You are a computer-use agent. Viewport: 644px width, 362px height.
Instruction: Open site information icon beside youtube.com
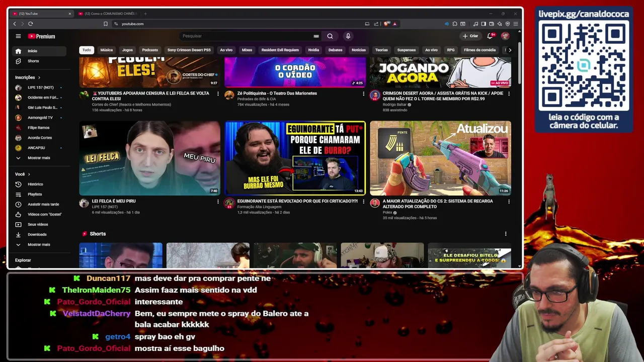pyautogui.click(x=116, y=24)
